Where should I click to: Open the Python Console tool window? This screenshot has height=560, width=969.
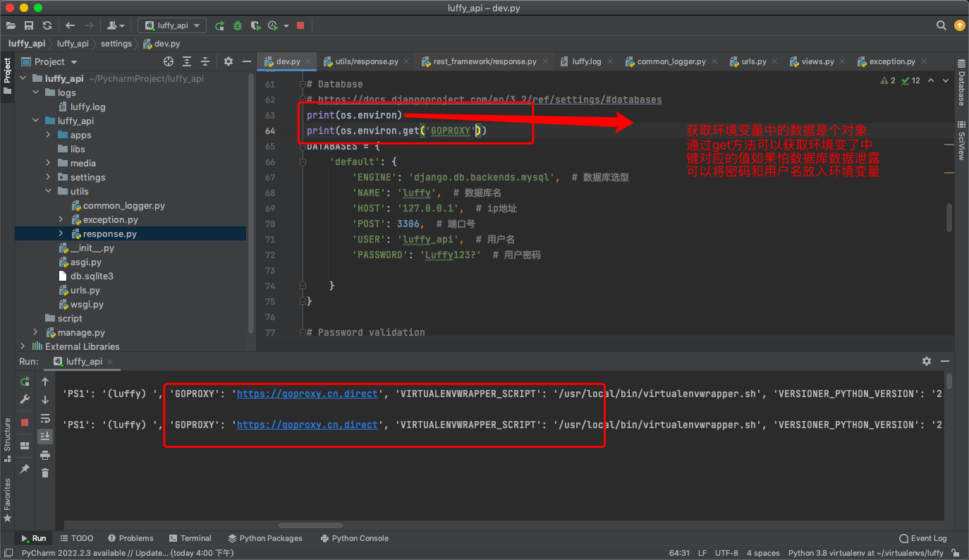coord(354,538)
